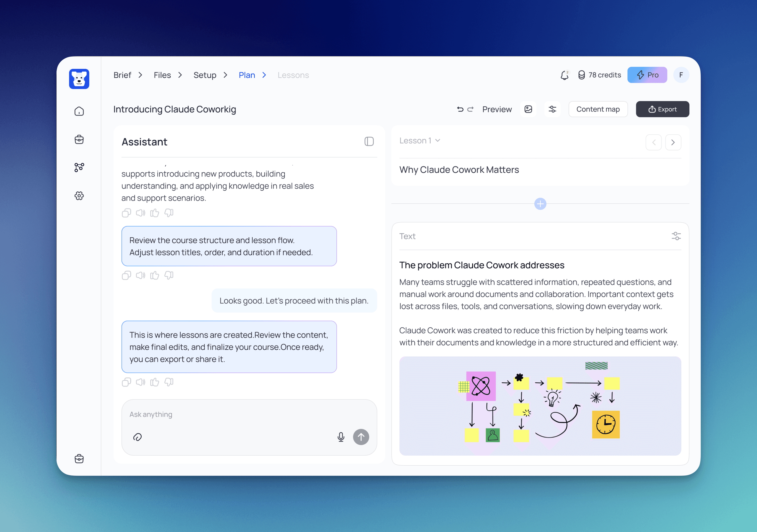Image resolution: width=757 pixels, height=532 pixels.
Task: Click the message 'Looks good. Let's proceed with this plan.'
Action: tap(294, 301)
